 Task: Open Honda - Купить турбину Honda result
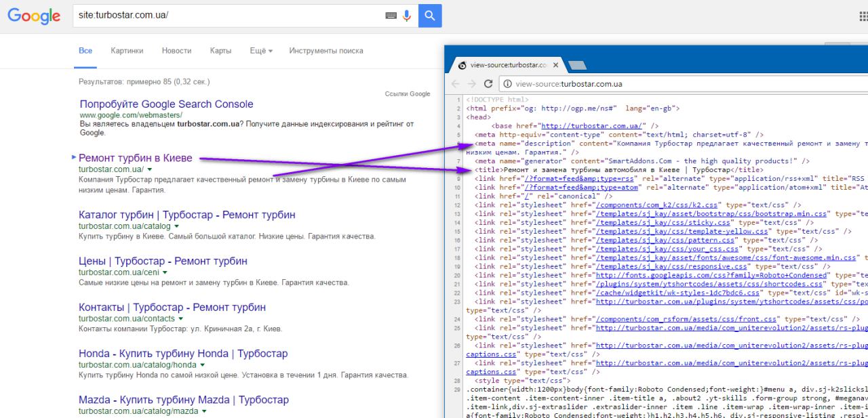[183, 354]
